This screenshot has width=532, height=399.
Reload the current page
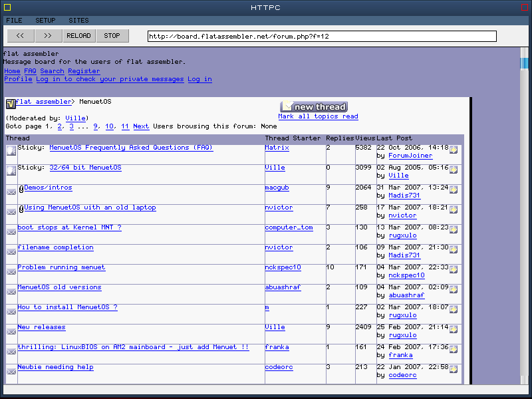tap(78, 36)
